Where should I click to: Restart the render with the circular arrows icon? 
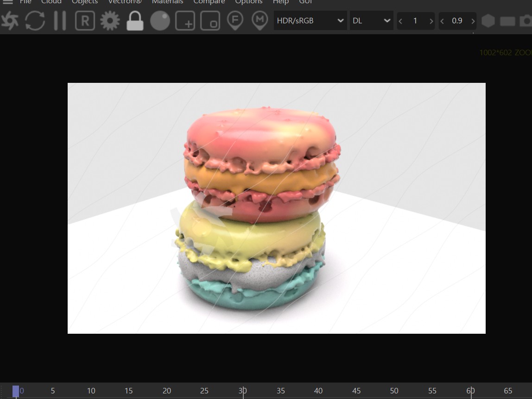tap(35, 21)
